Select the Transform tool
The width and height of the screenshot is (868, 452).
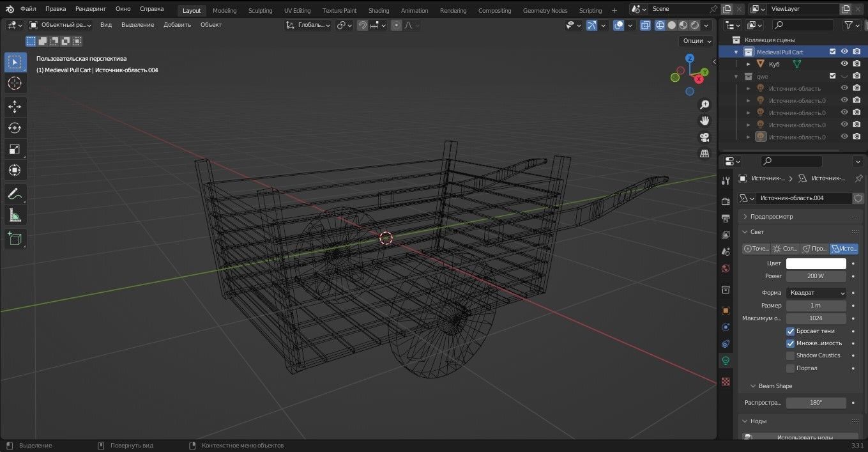point(15,170)
